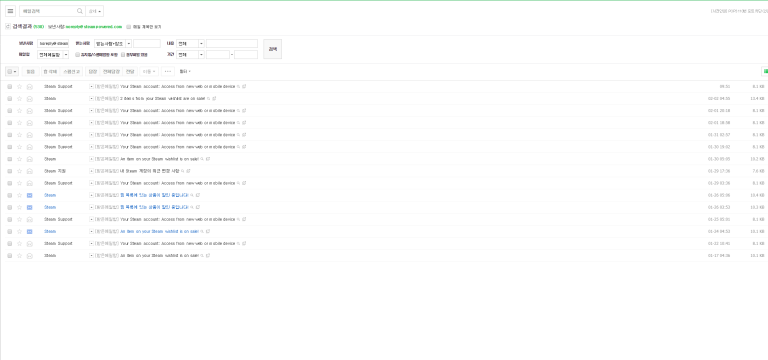Open the Steam 지원 mail subject

click(x=149, y=171)
